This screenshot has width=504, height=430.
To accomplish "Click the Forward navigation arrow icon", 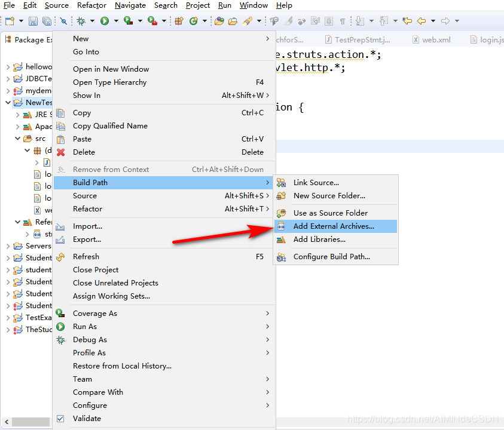I will click(x=445, y=21).
